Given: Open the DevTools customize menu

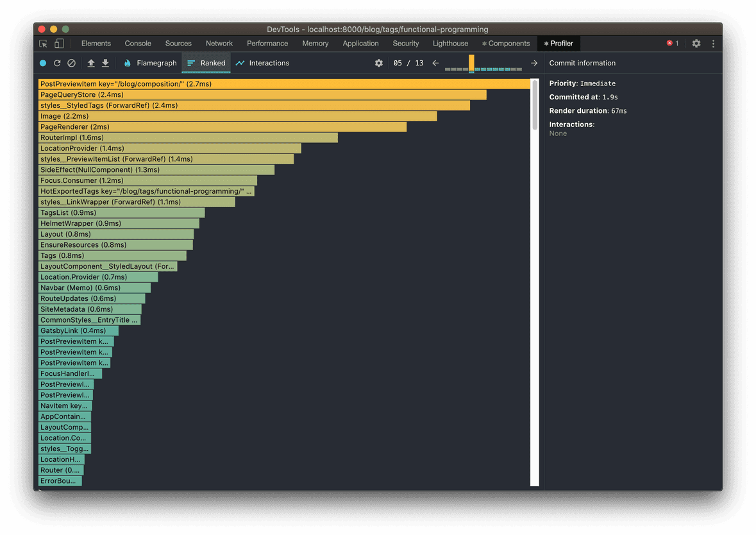Looking at the screenshot, I should [713, 43].
